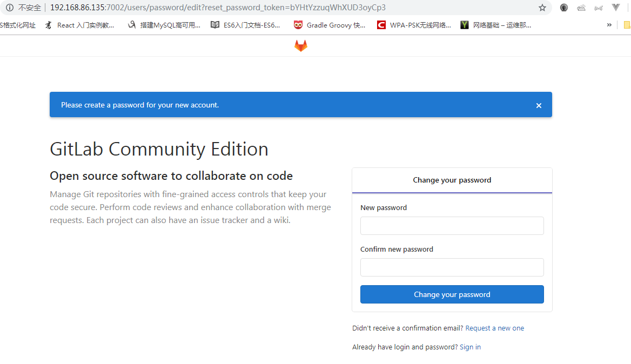Click the curly brackets extension icon
631x364 pixels.
[x=598, y=8]
